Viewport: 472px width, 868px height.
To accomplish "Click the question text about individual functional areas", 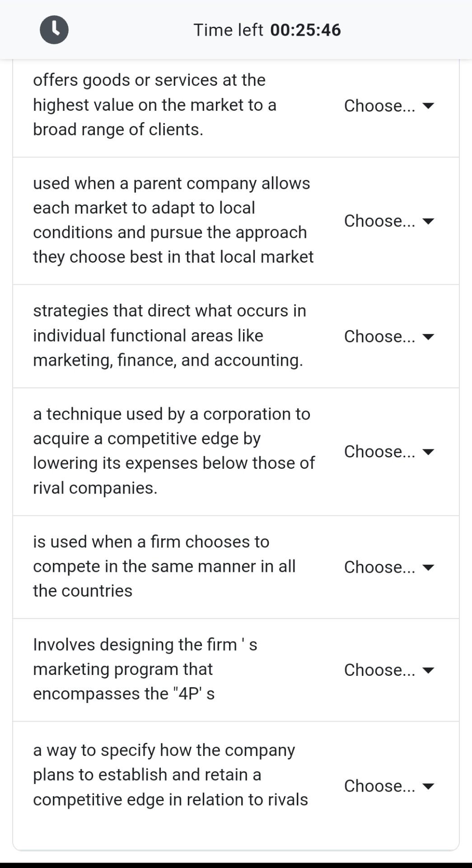I will [x=169, y=335].
